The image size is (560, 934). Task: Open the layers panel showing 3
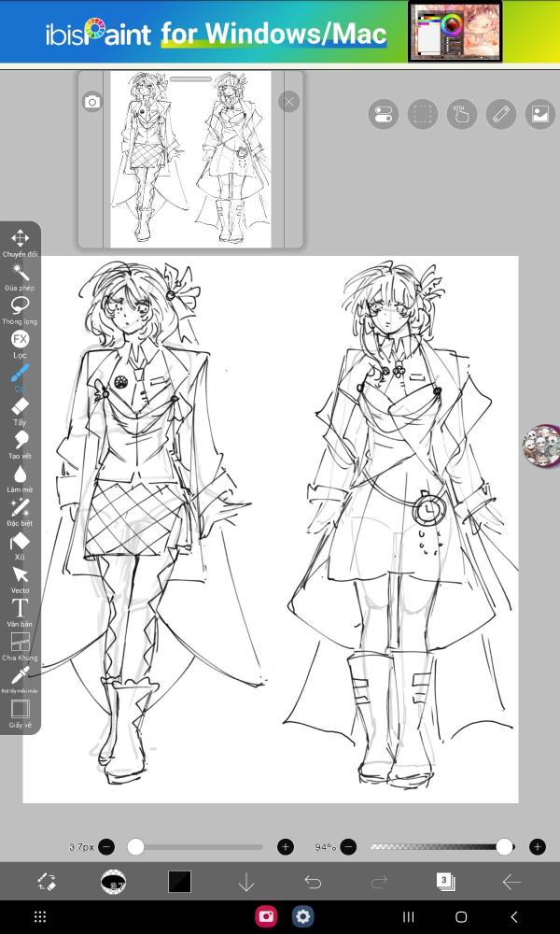pos(445,882)
